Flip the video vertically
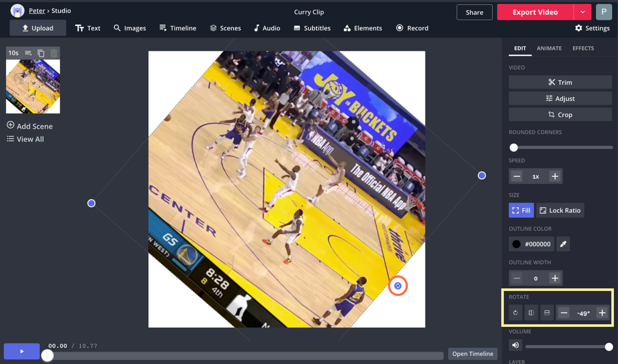 547,313
